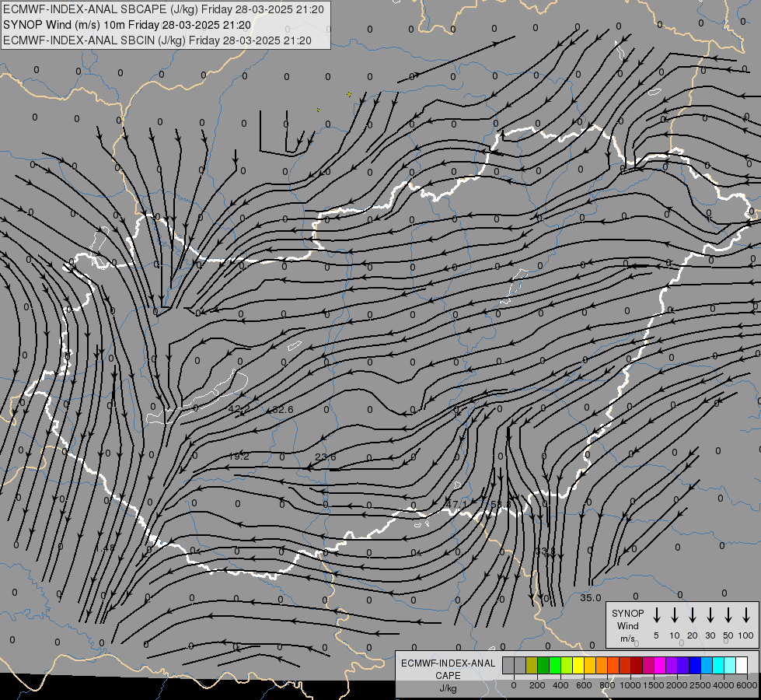
Task: Click the ECMWF-INDEX-ANAL label in CAPE legend
Action: coord(448,663)
